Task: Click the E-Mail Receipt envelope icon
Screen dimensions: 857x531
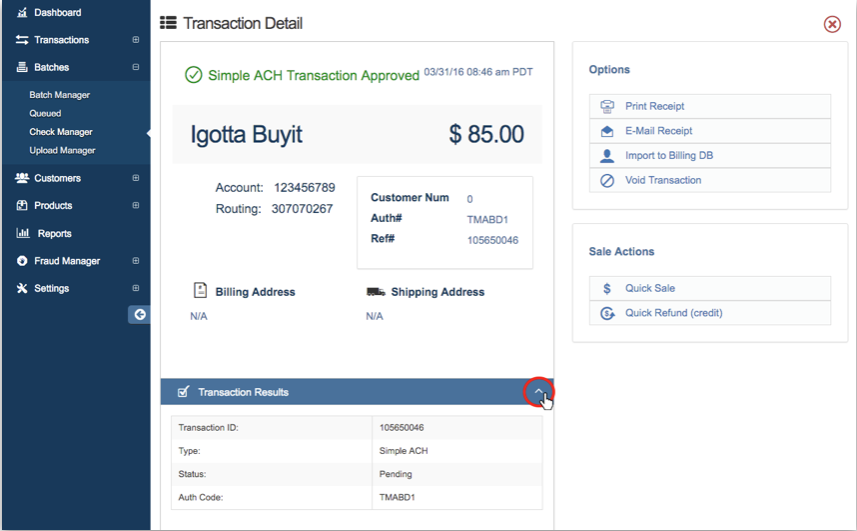Action: (607, 131)
